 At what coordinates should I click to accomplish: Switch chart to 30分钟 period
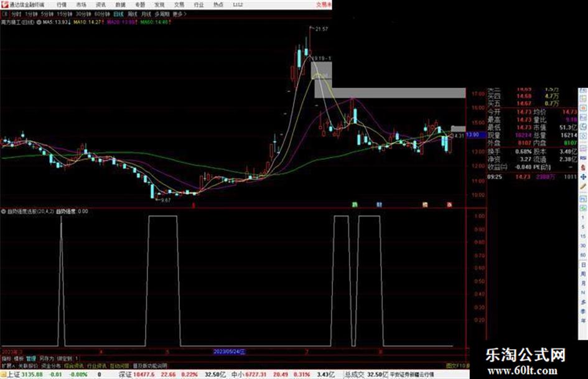(83, 14)
